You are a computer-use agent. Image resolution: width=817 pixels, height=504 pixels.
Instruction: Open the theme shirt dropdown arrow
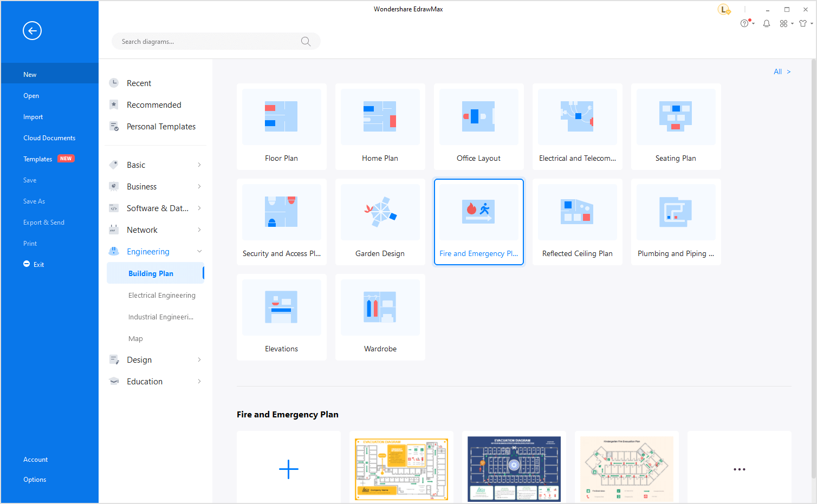tap(812, 23)
